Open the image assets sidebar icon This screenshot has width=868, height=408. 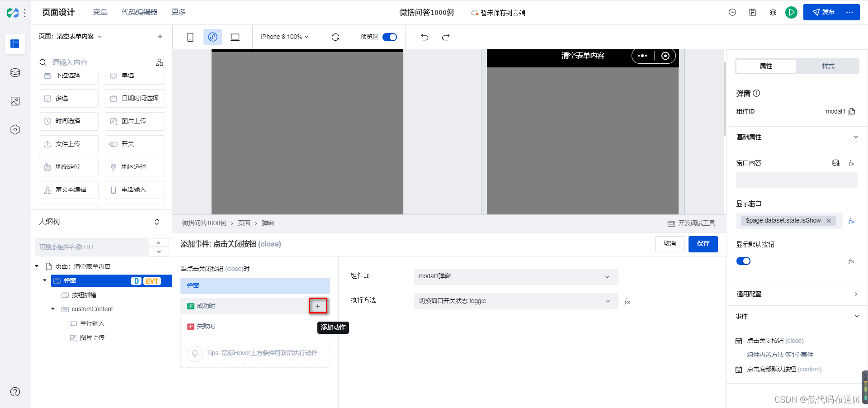15,101
